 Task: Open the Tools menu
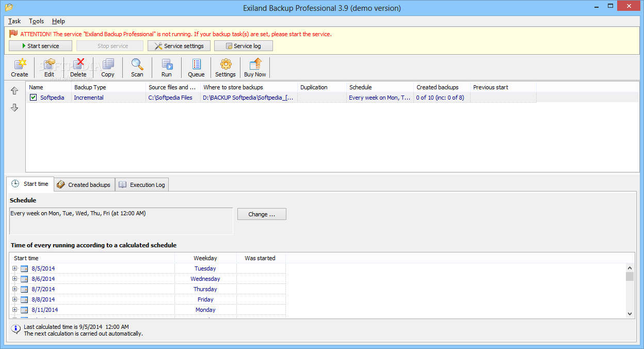click(37, 21)
